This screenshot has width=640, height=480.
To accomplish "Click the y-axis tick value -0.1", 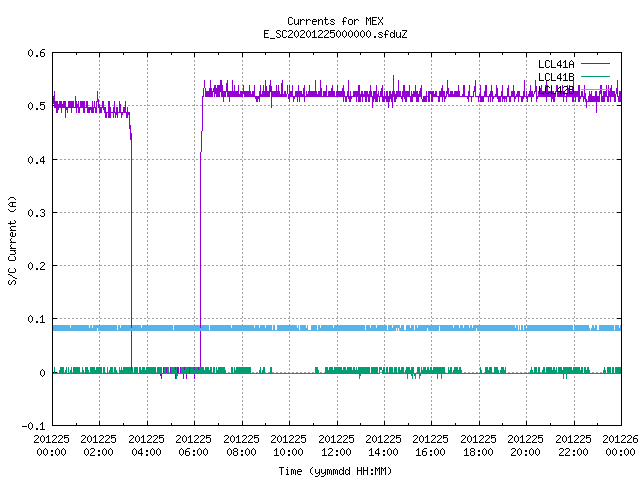I will coord(33,426).
